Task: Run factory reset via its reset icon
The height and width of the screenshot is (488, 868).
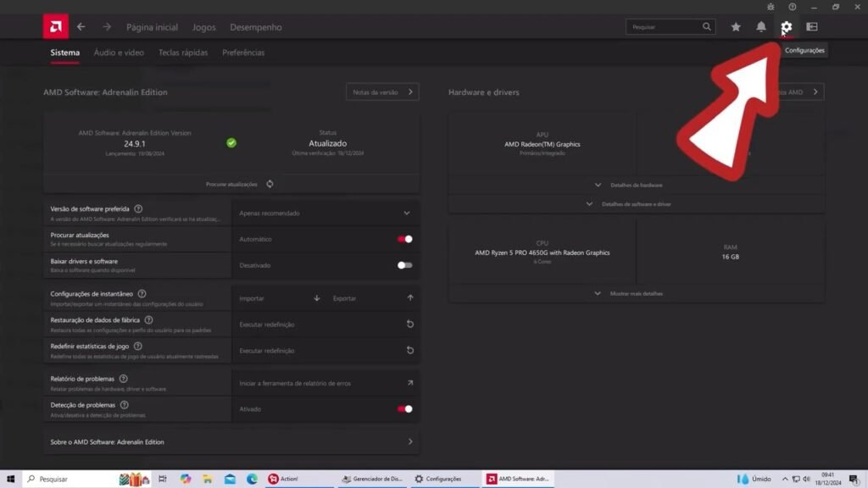Action: 410,324
